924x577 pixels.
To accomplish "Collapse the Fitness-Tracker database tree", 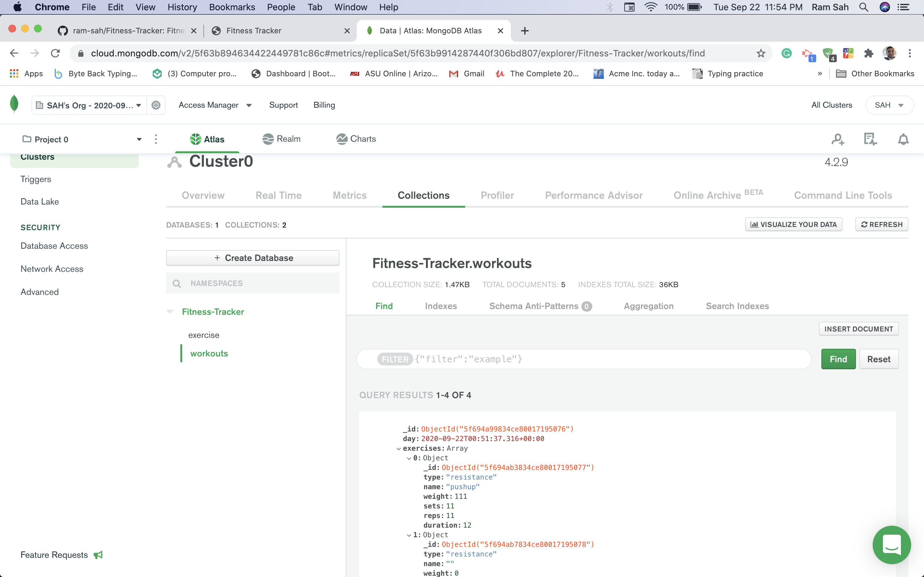I will pos(171,311).
